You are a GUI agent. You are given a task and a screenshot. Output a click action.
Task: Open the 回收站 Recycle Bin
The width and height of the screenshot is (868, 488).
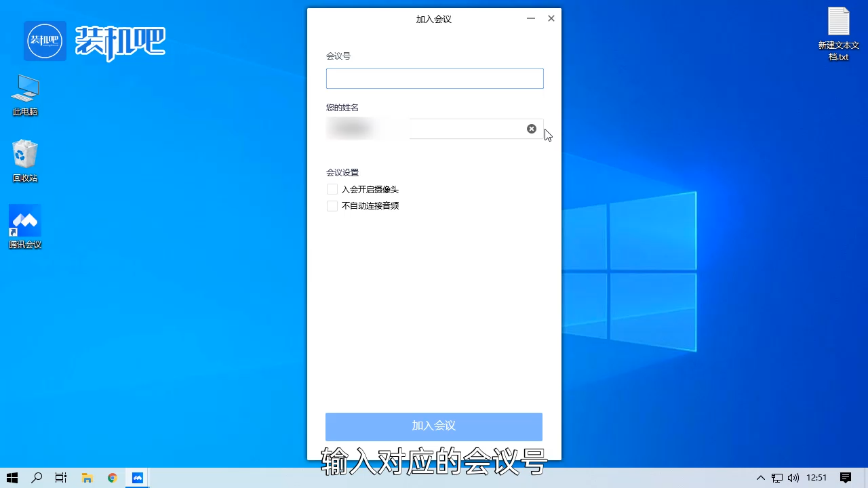pyautogui.click(x=24, y=155)
